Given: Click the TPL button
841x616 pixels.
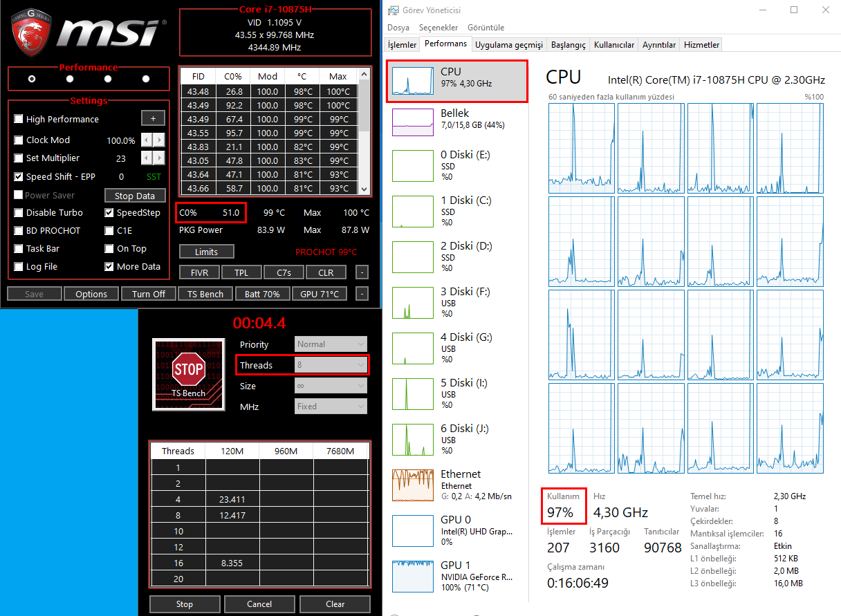Looking at the screenshot, I should pos(241,272).
